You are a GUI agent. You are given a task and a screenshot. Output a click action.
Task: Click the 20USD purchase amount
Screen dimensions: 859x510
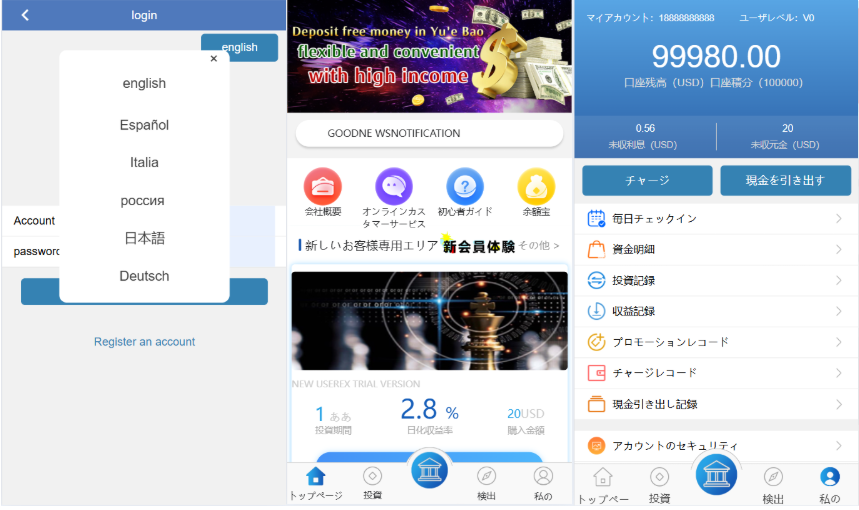click(525, 414)
